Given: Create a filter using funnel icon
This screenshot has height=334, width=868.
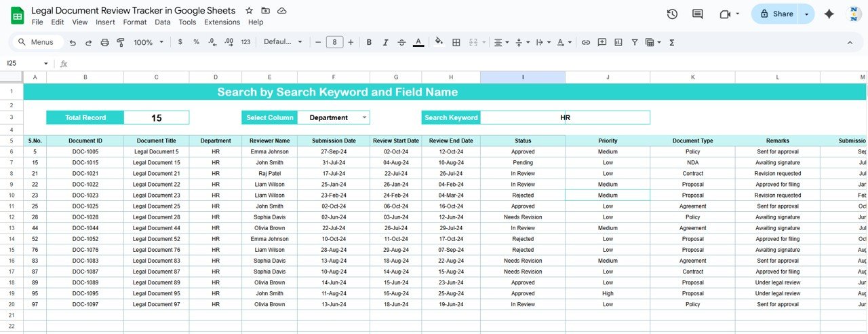Looking at the screenshot, I should pos(635,42).
